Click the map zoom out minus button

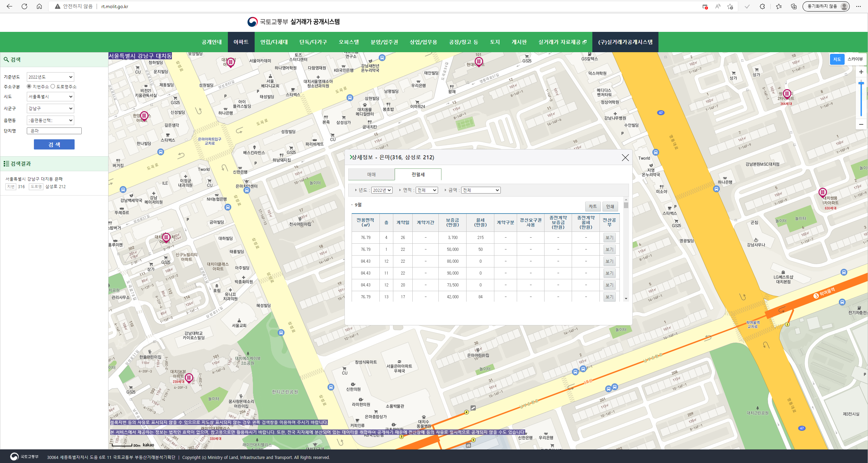[x=861, y=124]
